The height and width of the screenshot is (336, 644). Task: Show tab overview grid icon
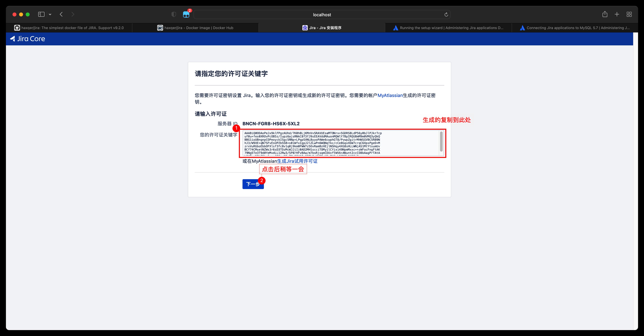(629, 14)
